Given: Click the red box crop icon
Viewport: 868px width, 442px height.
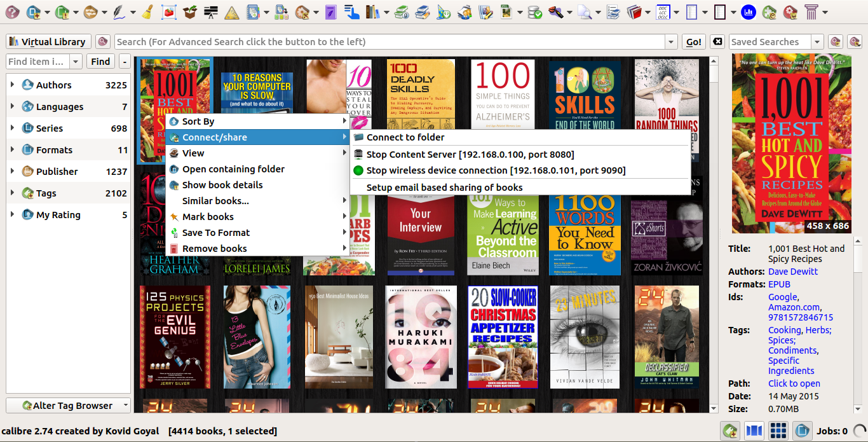Looking at the screenshot, I should (x=168, y=11).
